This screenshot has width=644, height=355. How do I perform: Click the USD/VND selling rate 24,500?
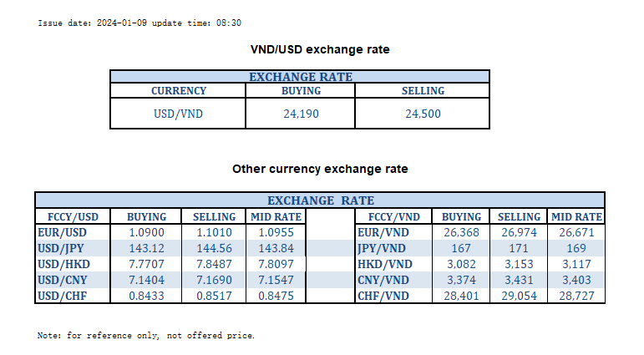[423, 114]
